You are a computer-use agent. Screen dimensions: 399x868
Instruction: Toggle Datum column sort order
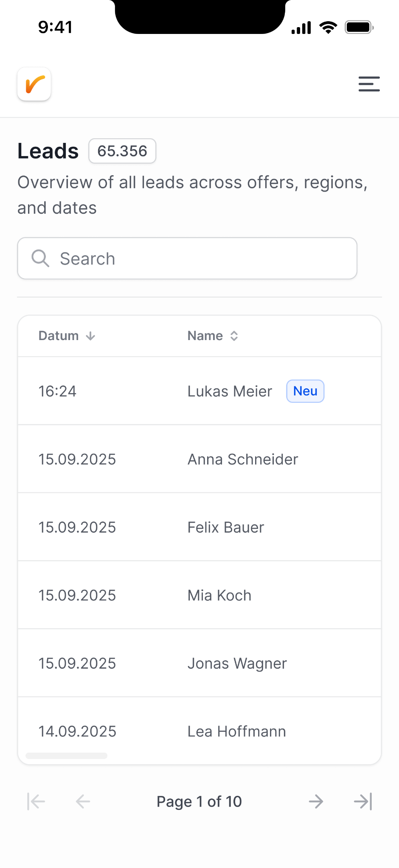(67, 336)
